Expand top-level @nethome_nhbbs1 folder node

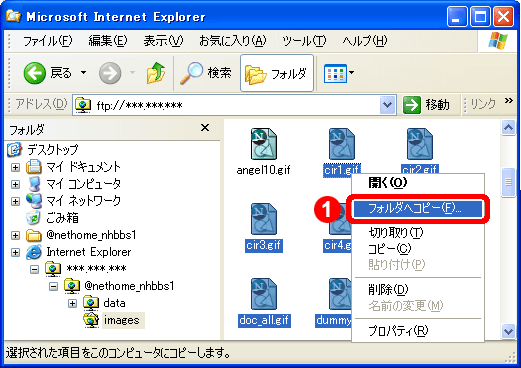coord(15,235)
